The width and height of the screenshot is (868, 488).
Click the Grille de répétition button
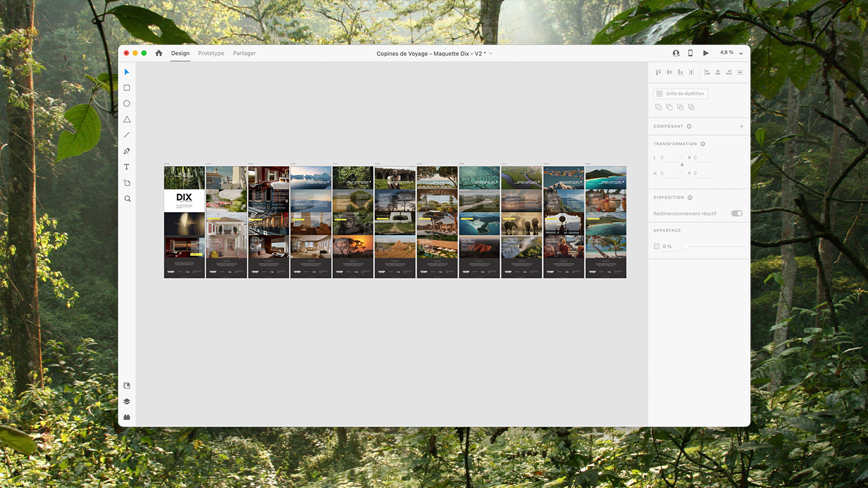point(681,93)
